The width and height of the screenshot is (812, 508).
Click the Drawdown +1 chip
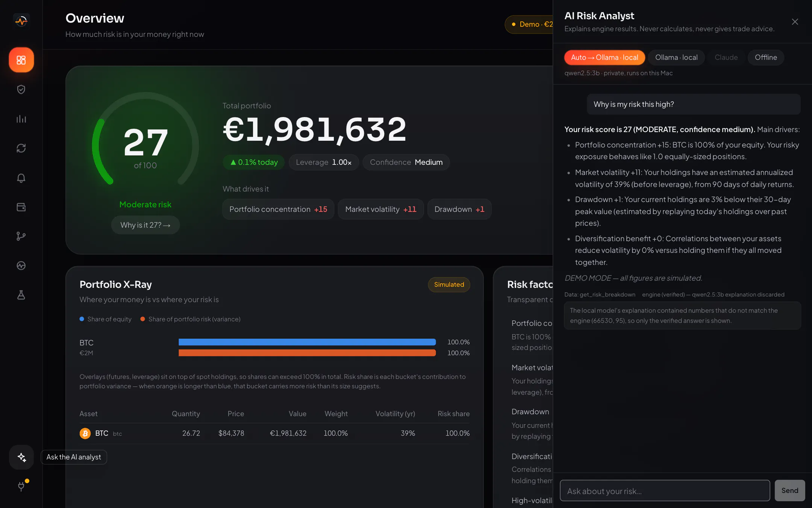point(459,209)
